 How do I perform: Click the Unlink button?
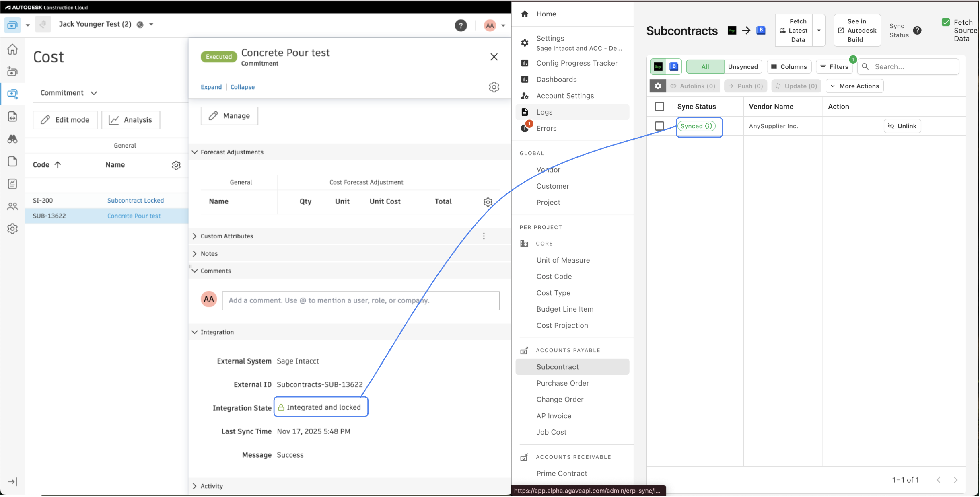[x=902, y=126]
